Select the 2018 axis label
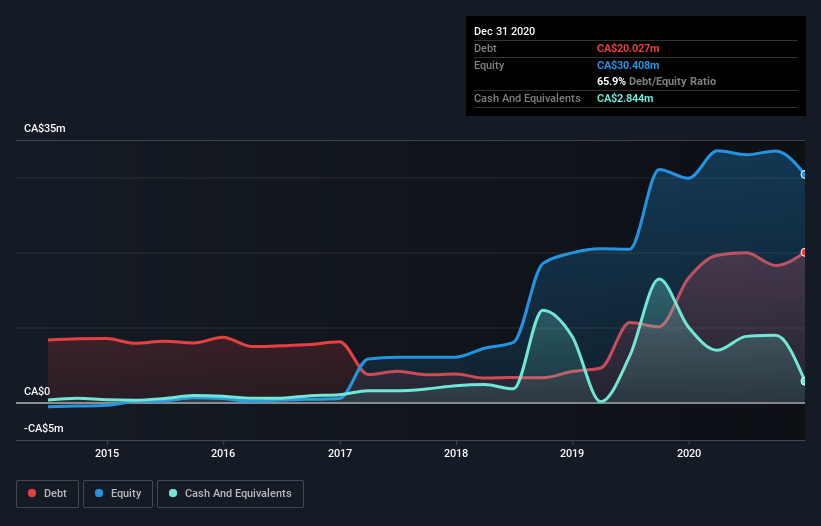Screen dimensions: 821x526 (x=456, y=453)
